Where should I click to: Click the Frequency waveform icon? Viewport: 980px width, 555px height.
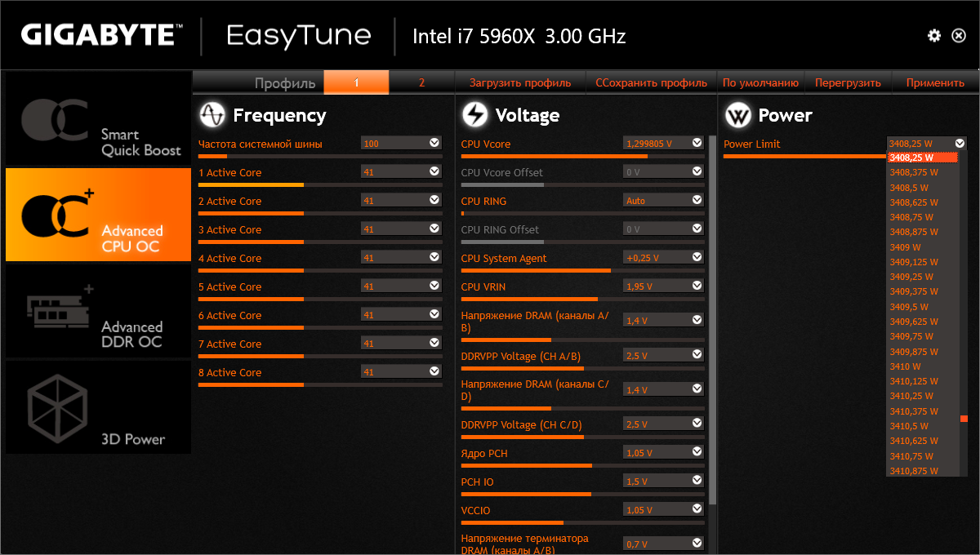pyautogui.click(x=212, y=115)
